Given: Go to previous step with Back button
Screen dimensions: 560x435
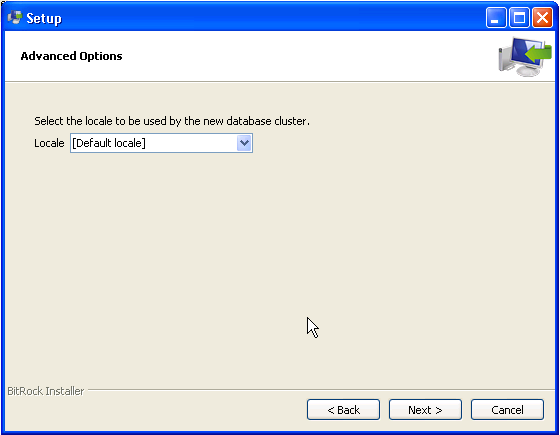Looking at the screenshot, I should (343, 410).
